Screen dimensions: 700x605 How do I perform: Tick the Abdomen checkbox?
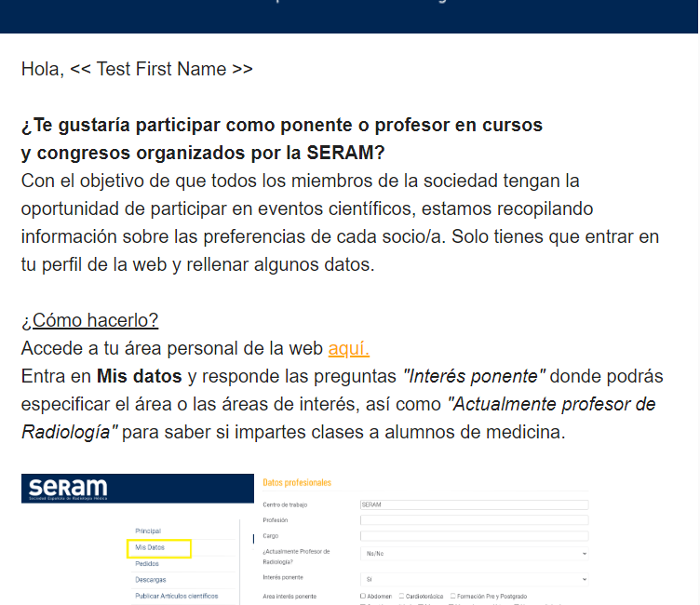click(x=363, y=596)
